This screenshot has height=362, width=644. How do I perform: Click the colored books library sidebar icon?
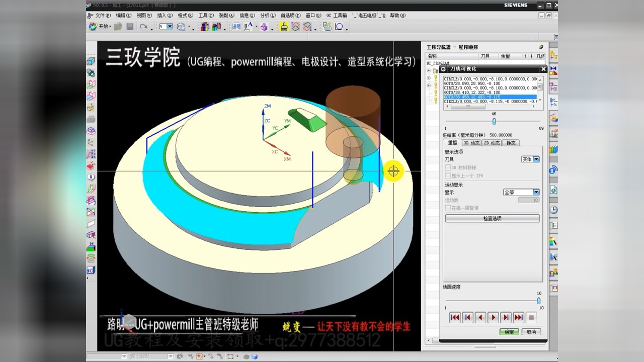point(553,149)
